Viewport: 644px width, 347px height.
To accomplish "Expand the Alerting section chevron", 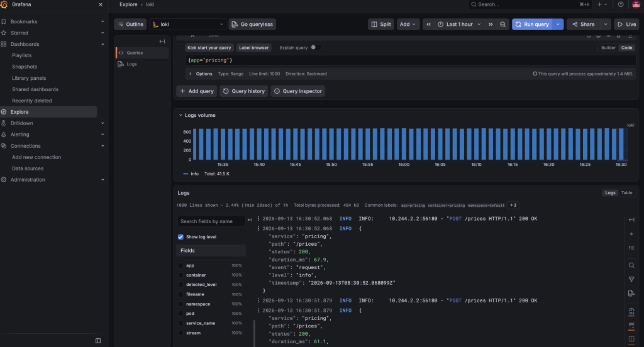I will [x=103, y=135].
